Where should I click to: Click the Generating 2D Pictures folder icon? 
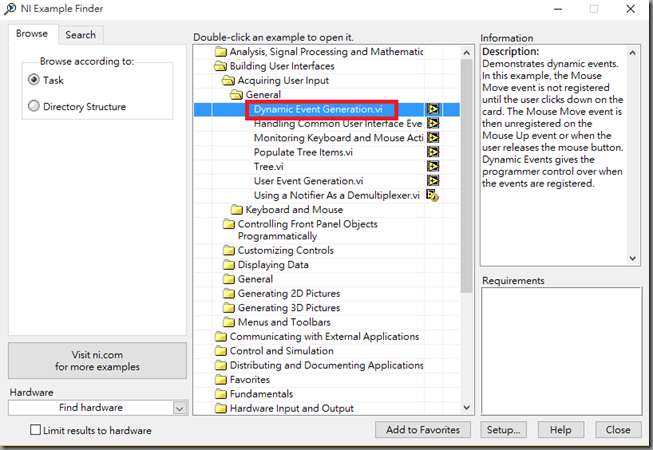click(x=228, y=293)
